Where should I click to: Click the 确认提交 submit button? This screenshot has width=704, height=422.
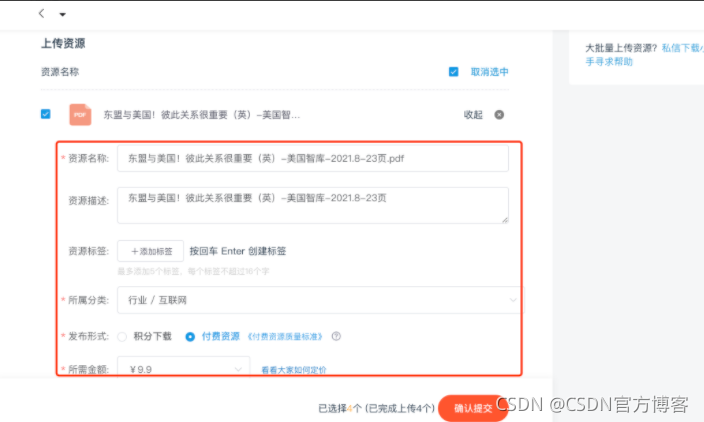[x=472, y=408]
